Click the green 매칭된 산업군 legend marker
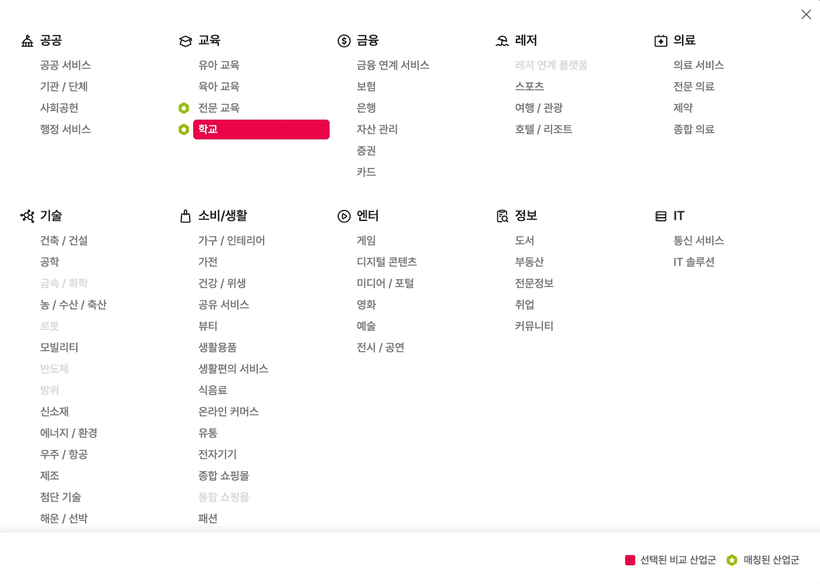The image size is (820, 584). click(x=732, y=560)
